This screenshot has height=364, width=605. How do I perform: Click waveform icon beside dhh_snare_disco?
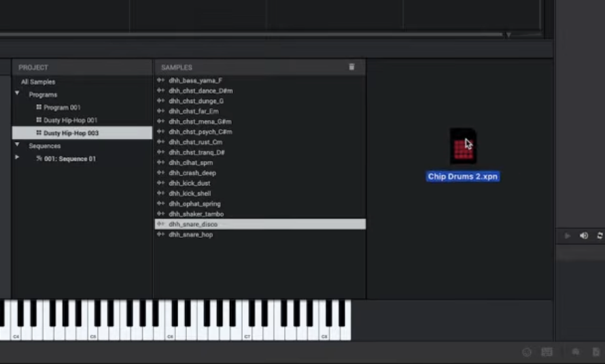coord(161,224)
